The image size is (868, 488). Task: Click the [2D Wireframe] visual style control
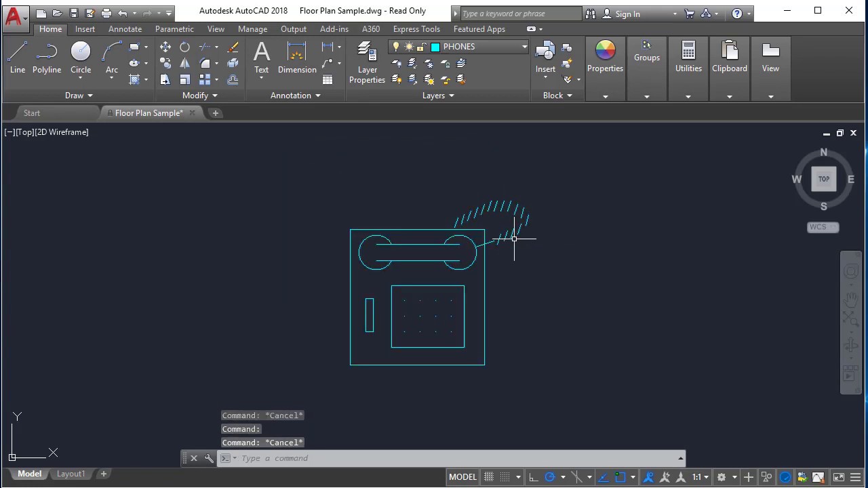point(62,132)
